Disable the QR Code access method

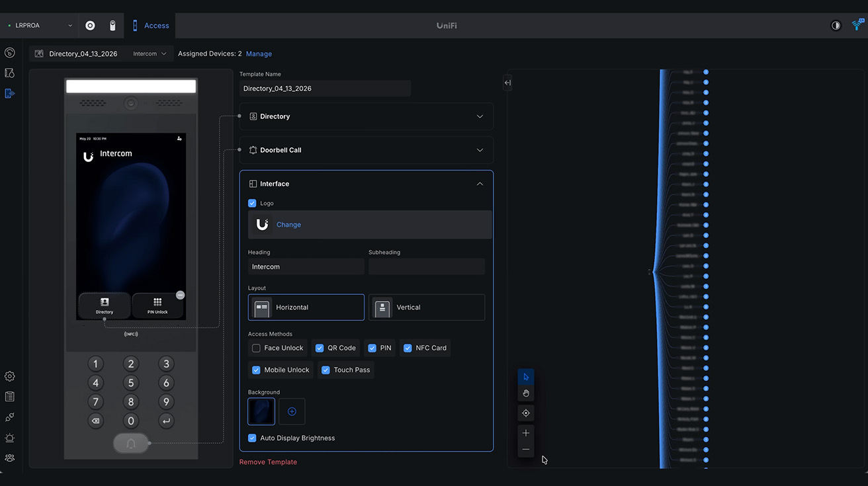point(320,348)
